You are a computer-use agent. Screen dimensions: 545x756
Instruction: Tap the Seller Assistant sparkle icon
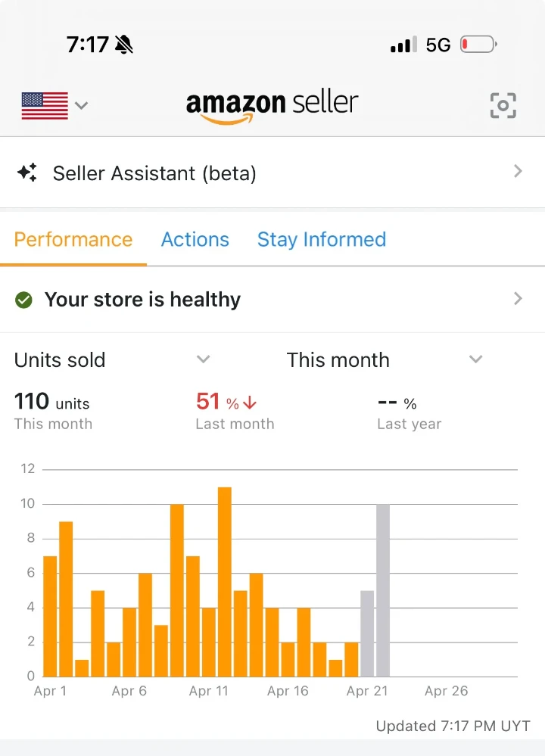click(x=27, y=173)
